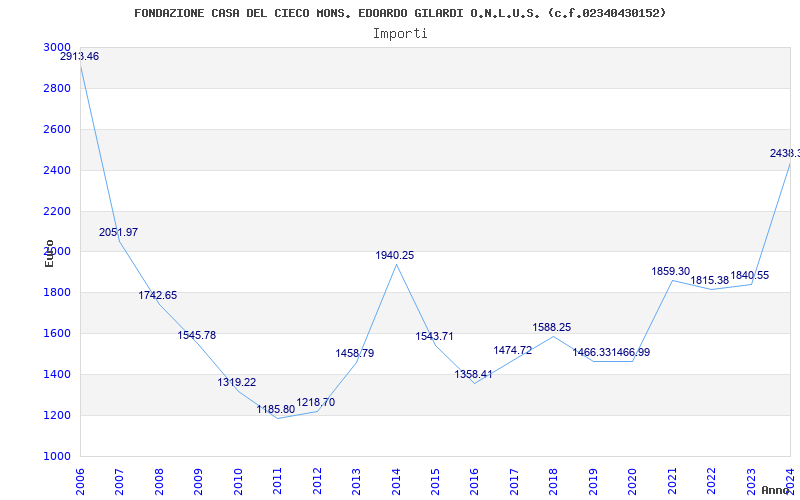Click the 2014 year tick on x-axis
Screen dimensions: 800x500
[x=396, y=479]
